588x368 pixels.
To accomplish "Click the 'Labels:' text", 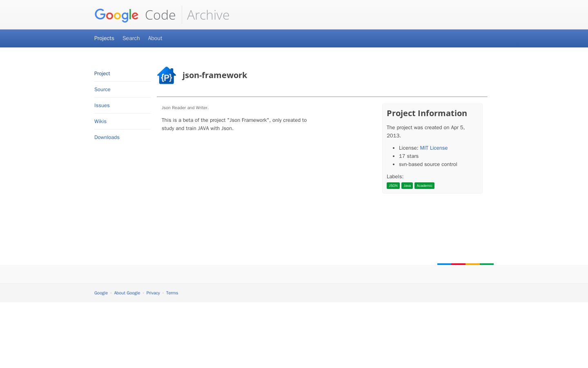I will [x=395, y=177].
